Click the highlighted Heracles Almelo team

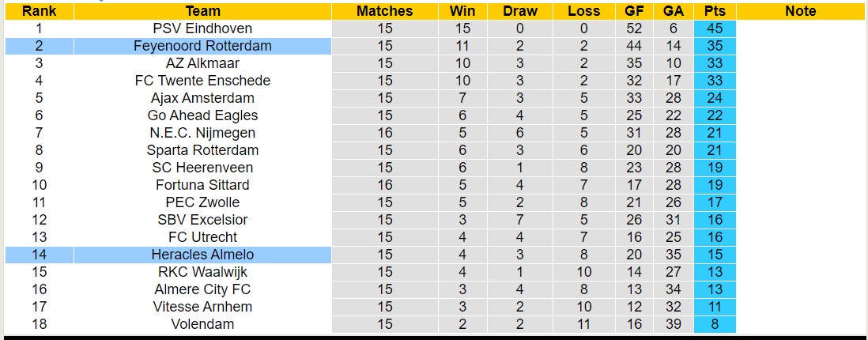pyautogui.click(x=202, y=255)
